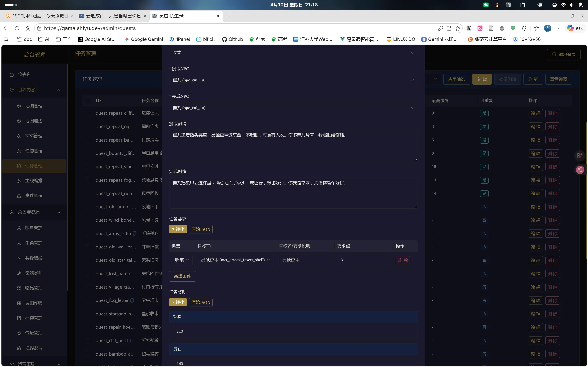Delete the 晶蚀虫甲 requirement row
588x367 pixels.
click(403, 260)
